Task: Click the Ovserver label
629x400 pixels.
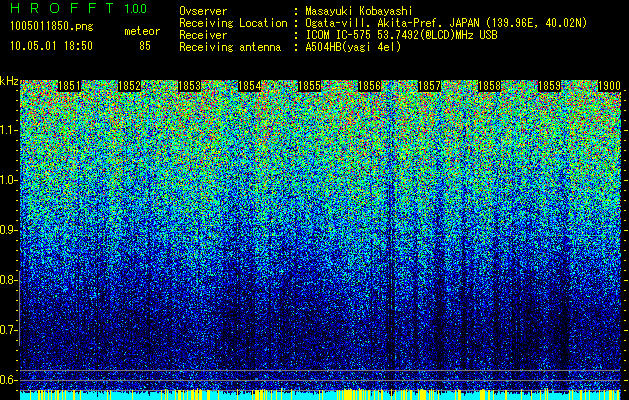Action: click(x=203, y=11)
